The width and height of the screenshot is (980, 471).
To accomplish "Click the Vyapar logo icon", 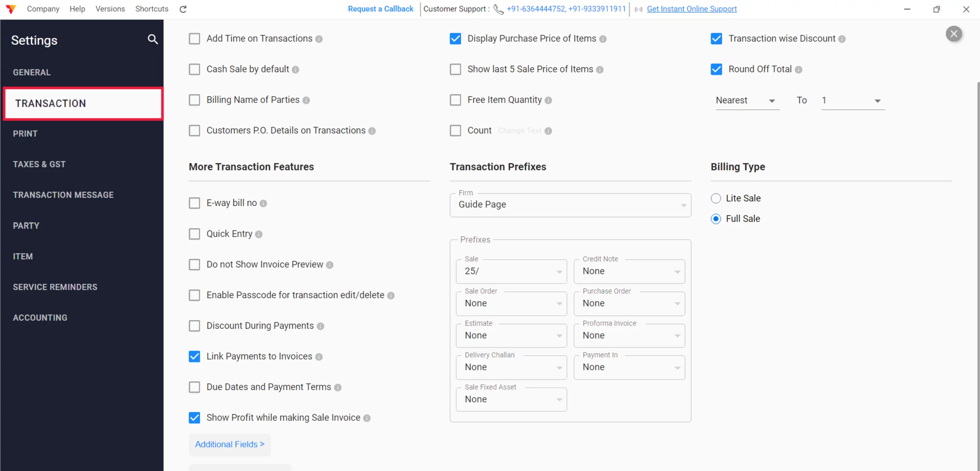I will 11,9.
